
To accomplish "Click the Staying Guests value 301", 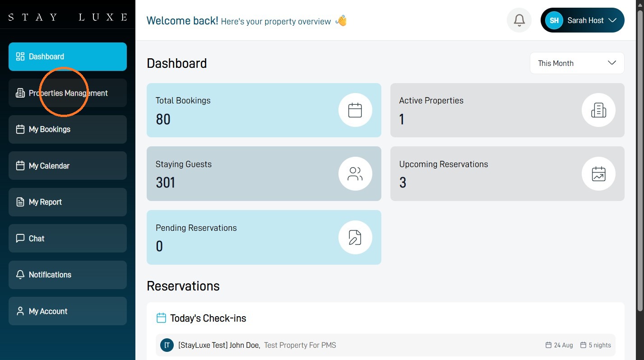I will [x=165, y=182].
